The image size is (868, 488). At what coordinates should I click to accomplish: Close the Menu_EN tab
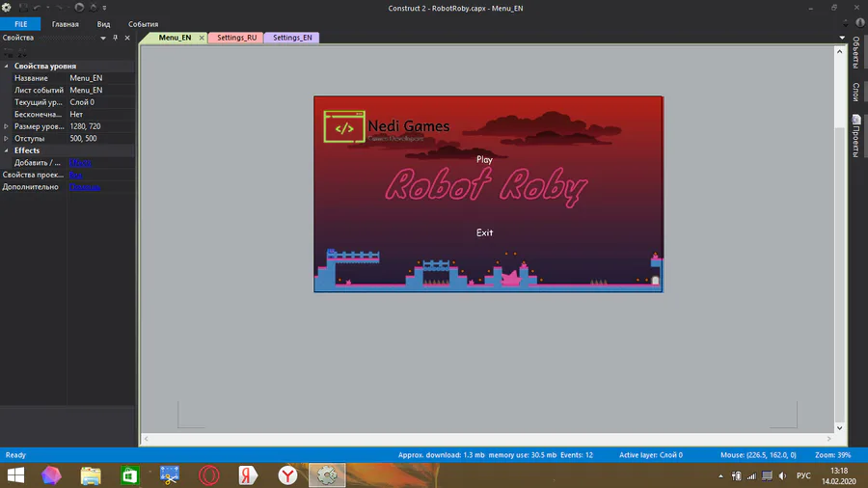(x=202, y=38)
